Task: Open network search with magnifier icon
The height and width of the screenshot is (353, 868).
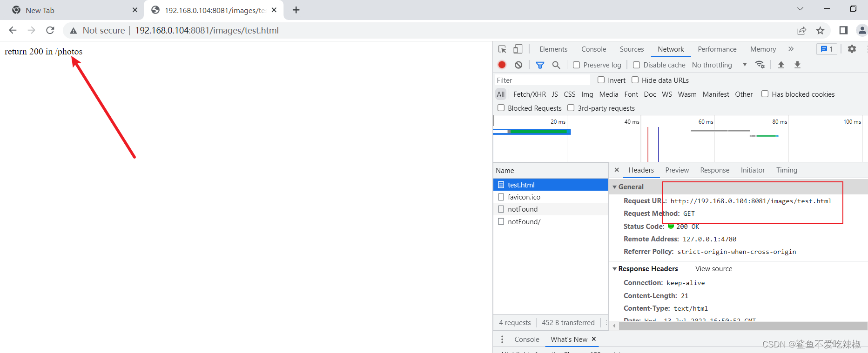Action: coord(556,65)
